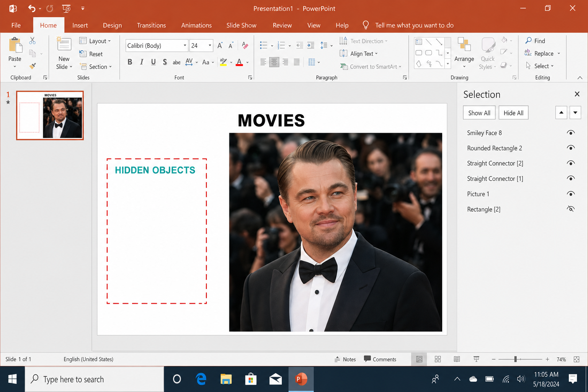Switch to the Design tab
The image size is (588, 392).
(x=112, y=25)
